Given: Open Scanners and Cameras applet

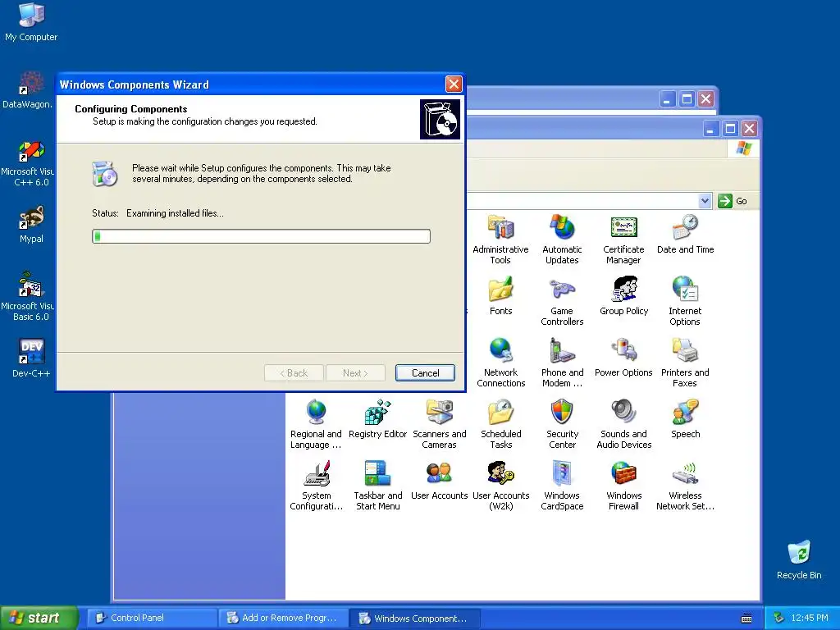Looking at the screenshot, I should pyautogui.click(x=440, y=424).
